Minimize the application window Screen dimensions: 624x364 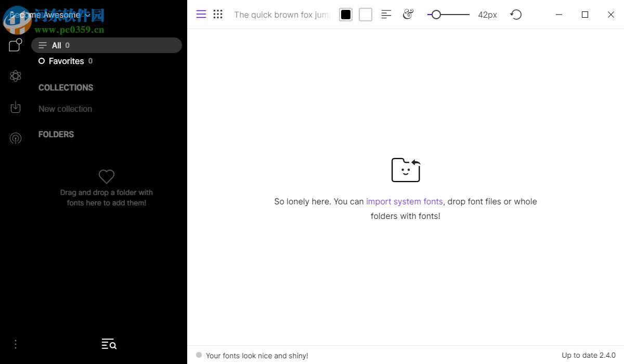[x=559, y=15]
